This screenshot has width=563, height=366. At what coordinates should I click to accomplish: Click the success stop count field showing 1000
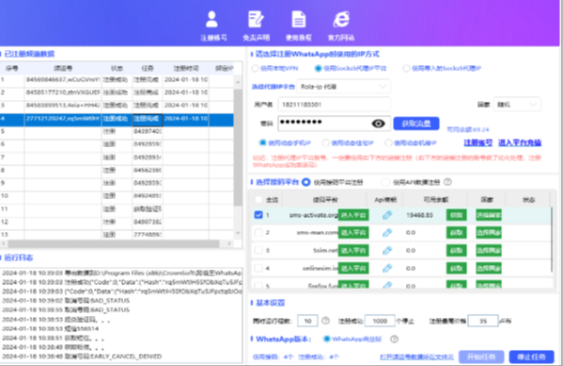(x=380, y=321)
